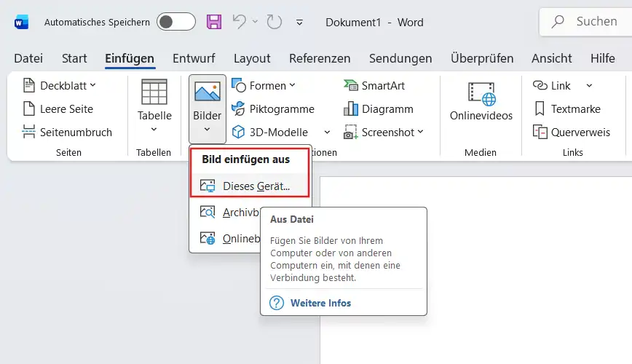The height and width of the screenshot is (364, 632).
Task: Click the Suchen search field
Action: pyautogui.click(x=585, y=22)
